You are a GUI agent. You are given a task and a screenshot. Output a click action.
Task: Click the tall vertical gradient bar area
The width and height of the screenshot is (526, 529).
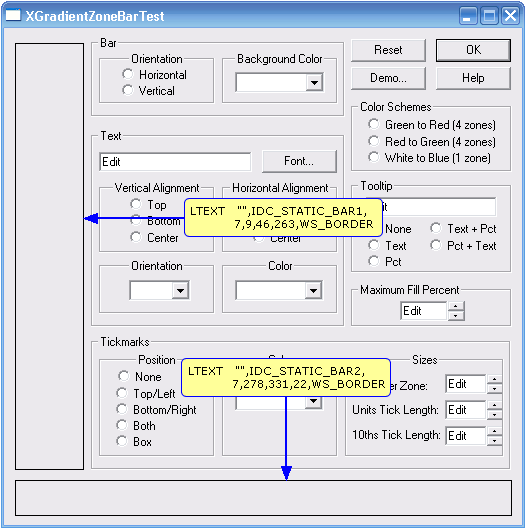[49, 256]
